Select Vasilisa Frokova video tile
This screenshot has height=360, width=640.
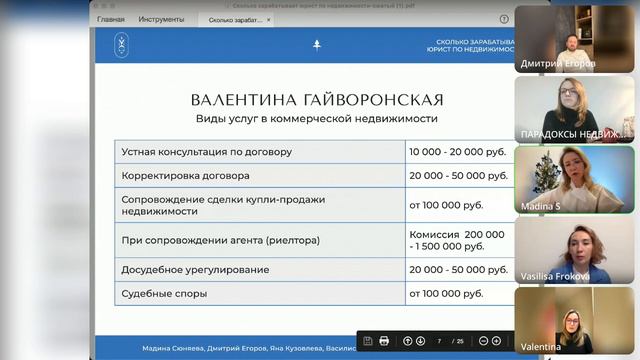point(574,250)
